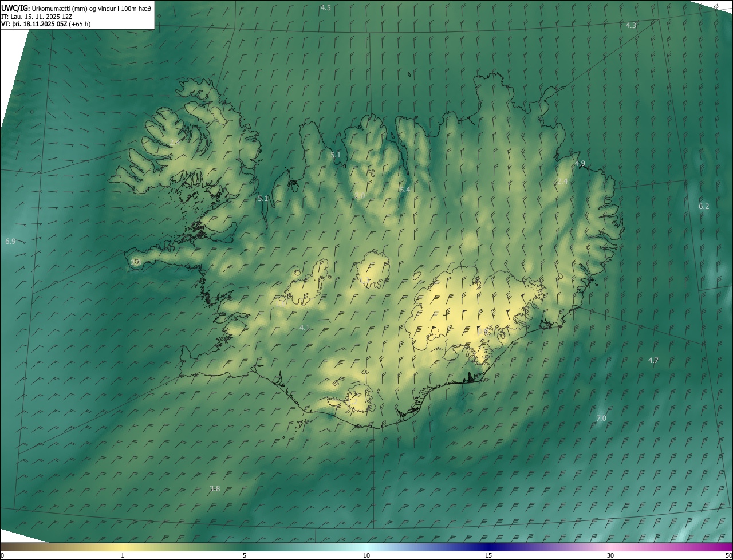Click the 3.8 value label
Viewport: 733px width, 560px height.
click(x=215, y=489)
